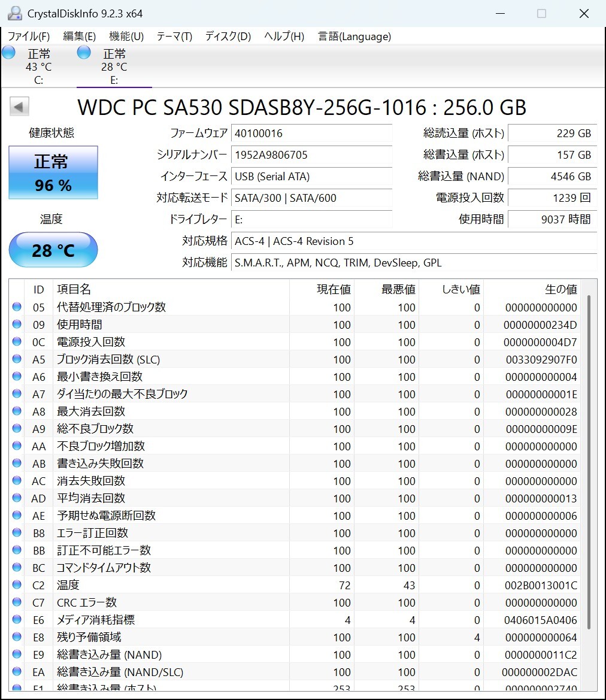Click the 総書込量 (NAND) value 4546 GB
Viewport: 606px width, 700px height.
point(553,176)
